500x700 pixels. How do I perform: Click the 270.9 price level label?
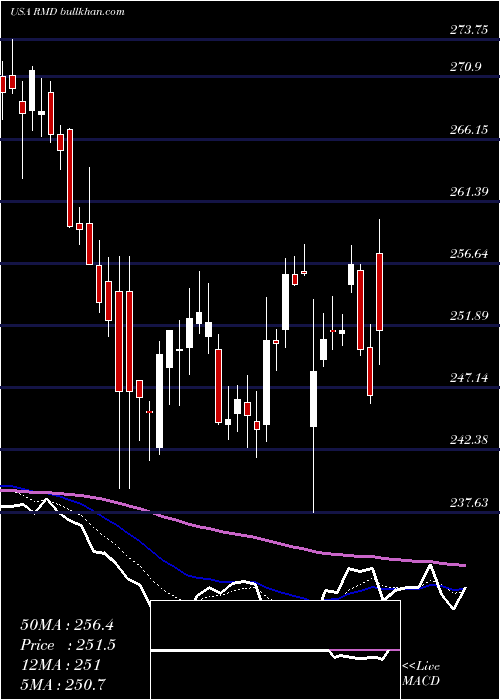[466, 67]
